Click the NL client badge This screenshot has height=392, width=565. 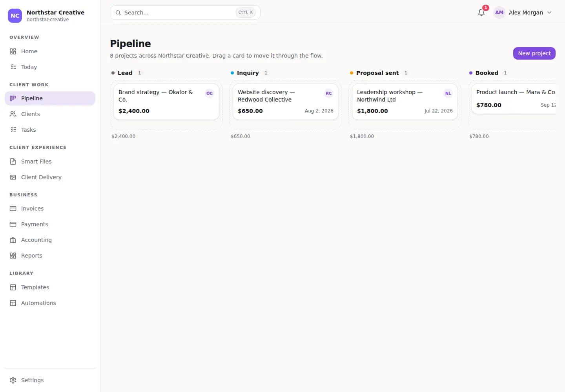click(448, 93)
